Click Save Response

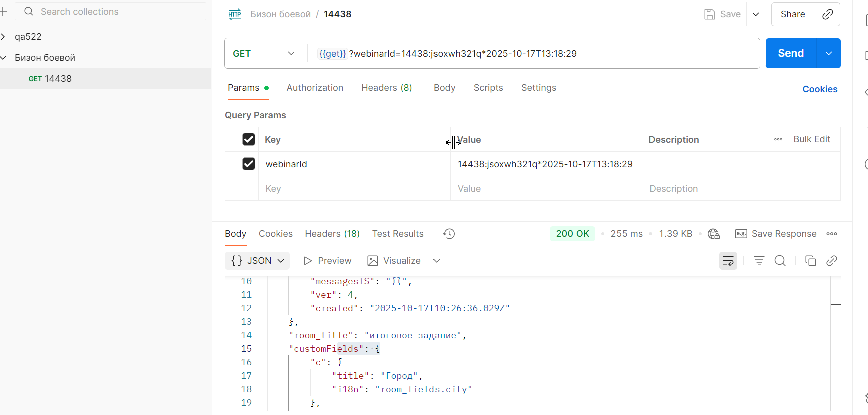776,234
